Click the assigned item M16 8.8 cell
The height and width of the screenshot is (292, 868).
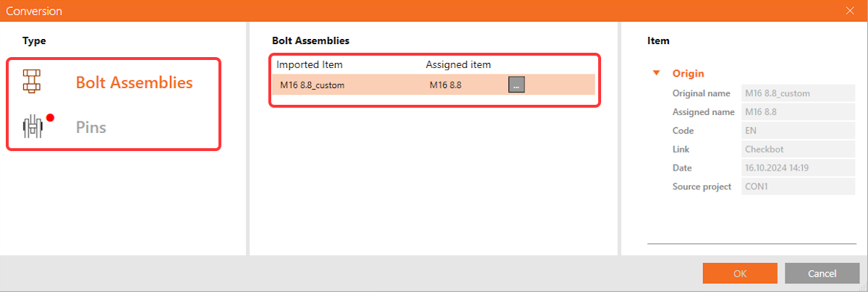pyautogui.click(x=446, y=85)
